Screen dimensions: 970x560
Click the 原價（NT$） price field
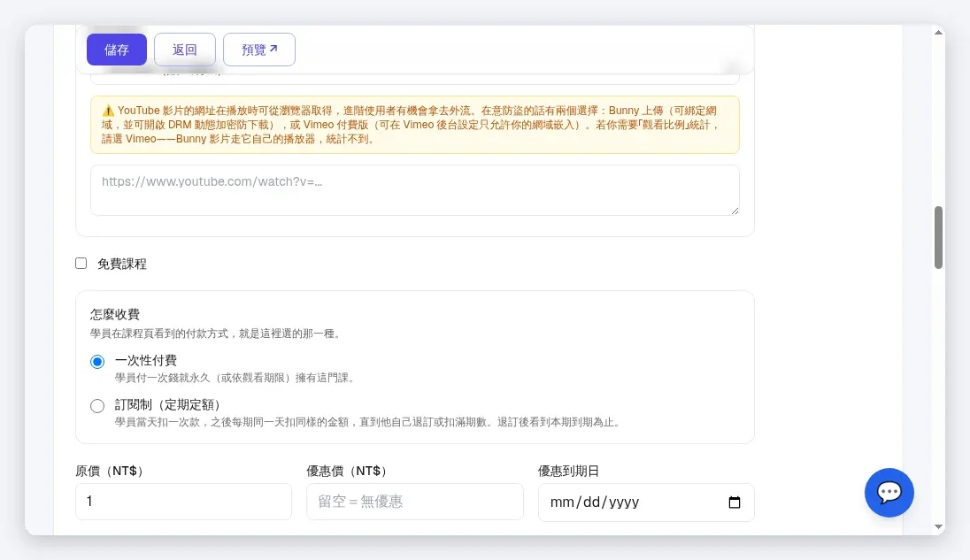[x=183, y=502]
